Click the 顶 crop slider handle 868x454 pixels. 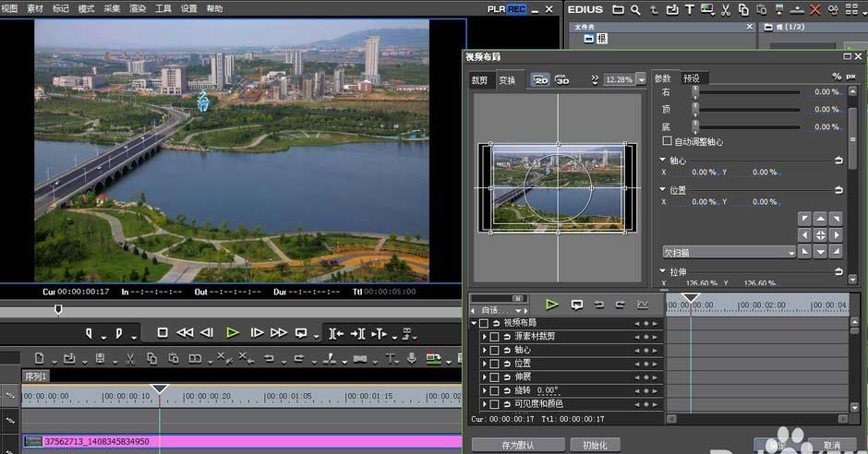(x=695, y=109)
